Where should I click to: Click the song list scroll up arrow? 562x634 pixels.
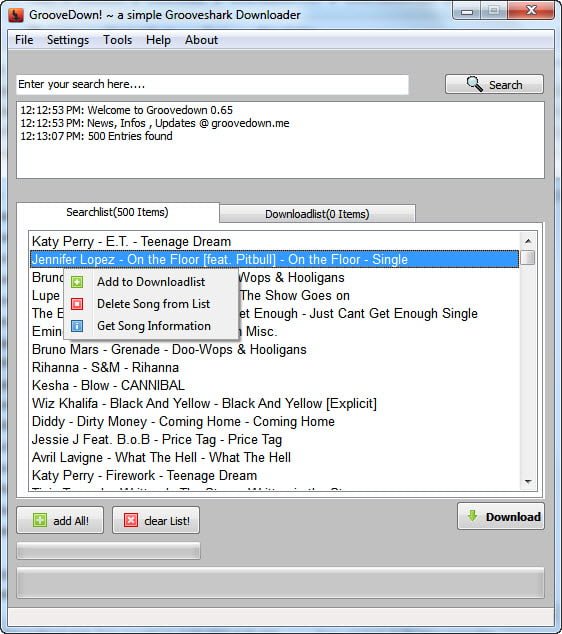(x=528, y=241)
